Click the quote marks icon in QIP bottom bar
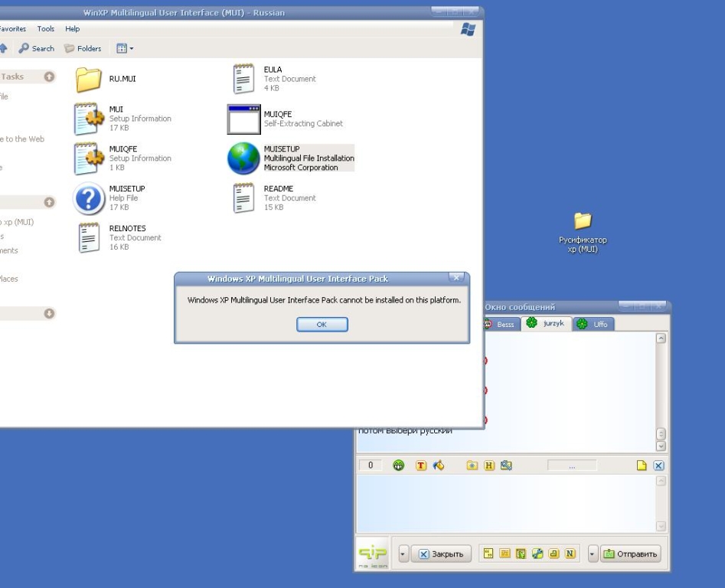Screen dimensions: 725x588 (x=488, y=554)
